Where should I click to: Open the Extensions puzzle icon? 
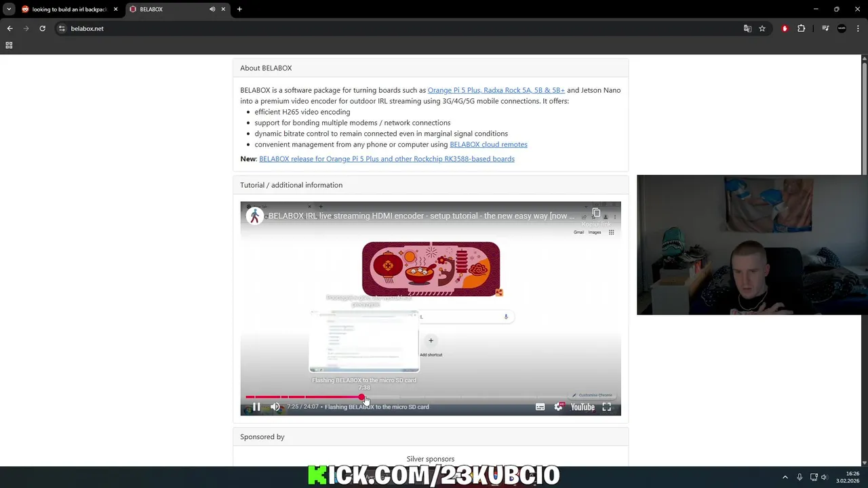pyautogui.click(x=801, y=28)
